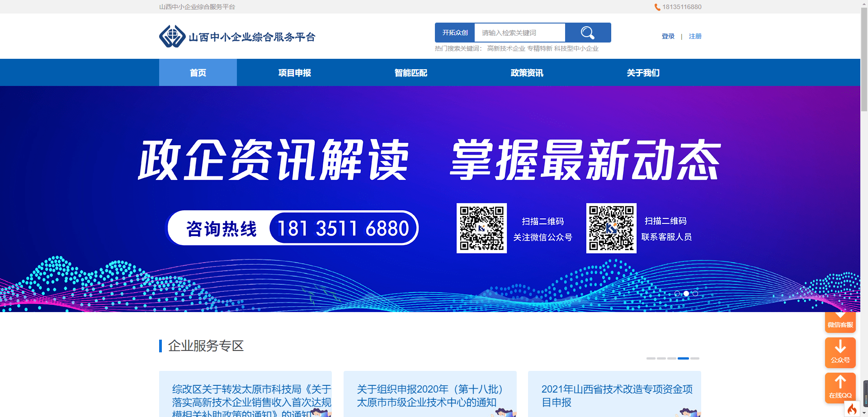
Task: Click the platform logo in the header
Action: [238, 36]
